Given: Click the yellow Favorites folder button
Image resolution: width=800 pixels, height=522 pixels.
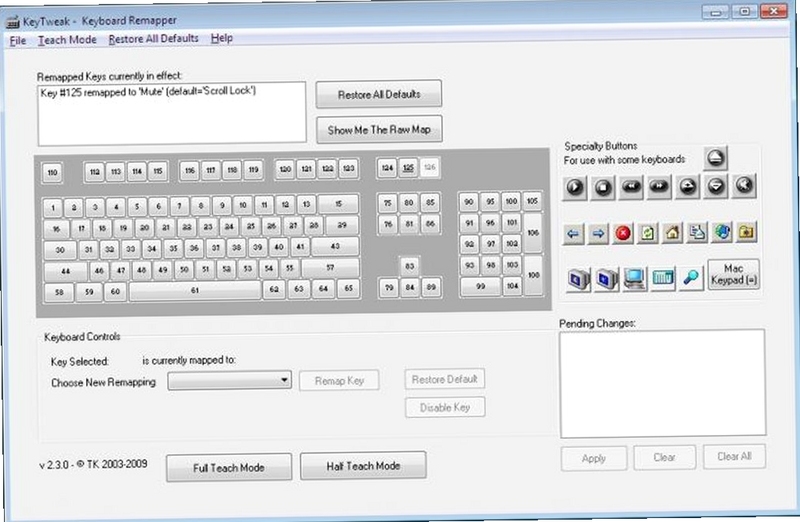Looking at the screenshot, I should coord(746,232).
